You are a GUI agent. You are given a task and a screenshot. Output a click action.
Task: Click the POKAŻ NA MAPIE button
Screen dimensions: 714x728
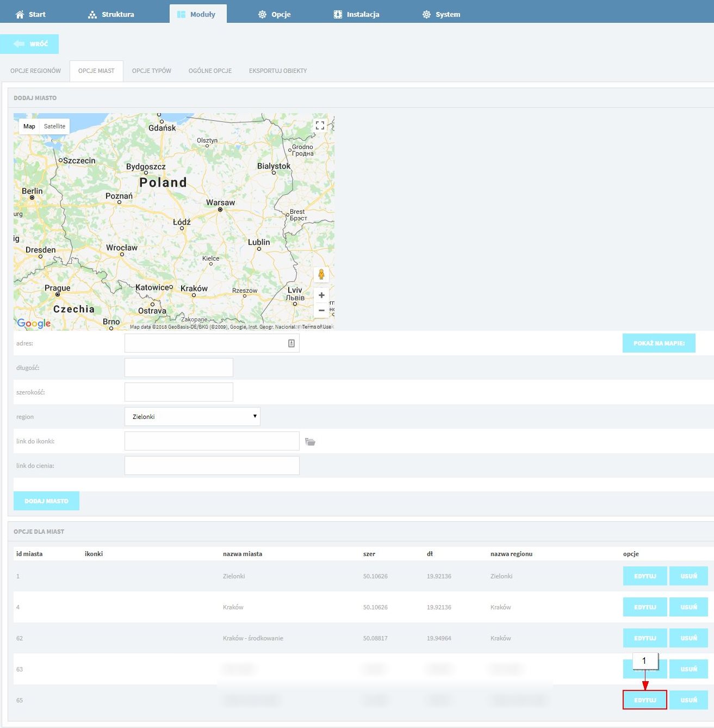pos(659,343)
